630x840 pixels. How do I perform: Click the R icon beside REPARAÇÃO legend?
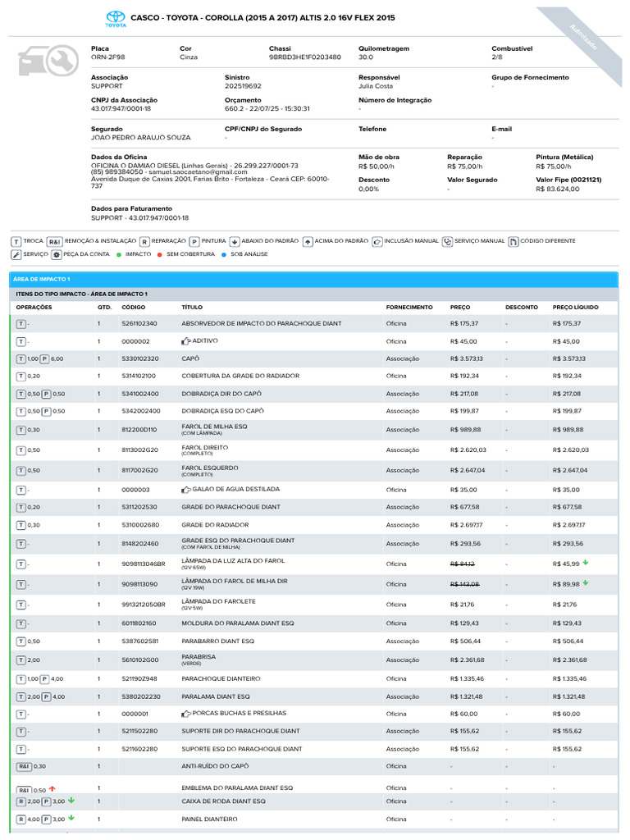144,242
